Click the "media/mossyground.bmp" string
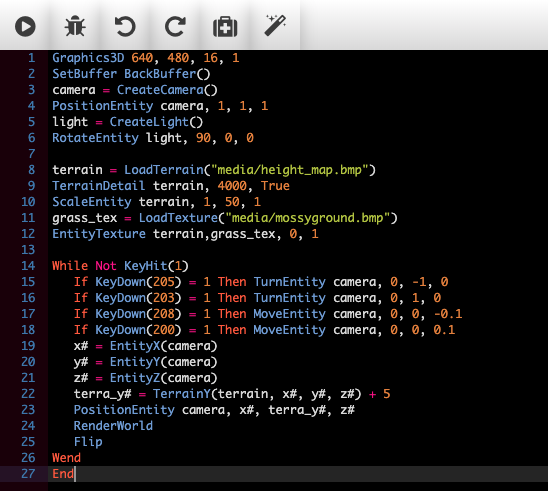This screenshot has width=548, height=491. click(x=308, y=218)
